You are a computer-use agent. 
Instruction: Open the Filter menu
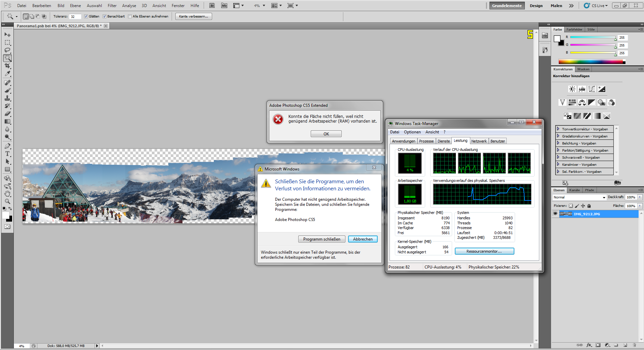click(112, 6)
